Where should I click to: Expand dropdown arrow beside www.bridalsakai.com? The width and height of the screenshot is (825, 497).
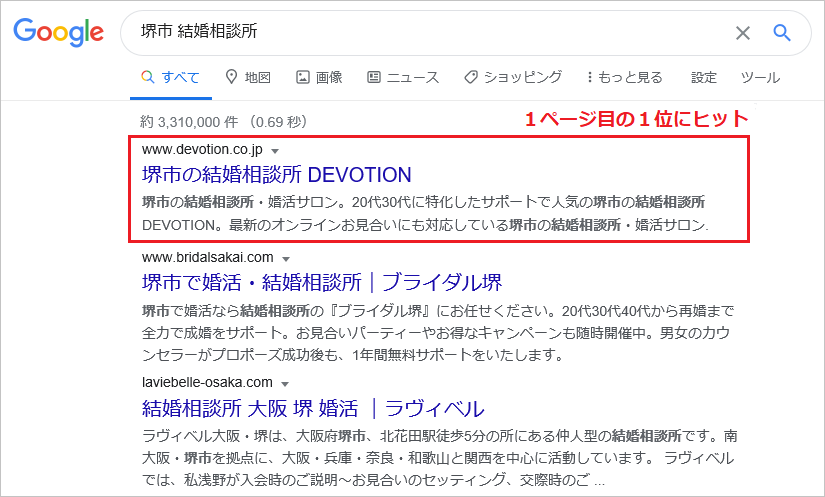click(286, 259)
